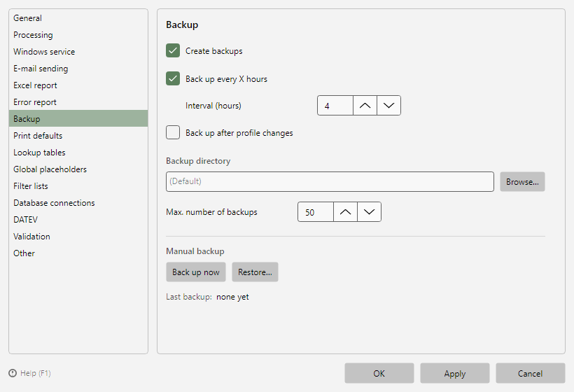Enable Back up after profile changes
The image size is (574, 392).
pos(173,132)
